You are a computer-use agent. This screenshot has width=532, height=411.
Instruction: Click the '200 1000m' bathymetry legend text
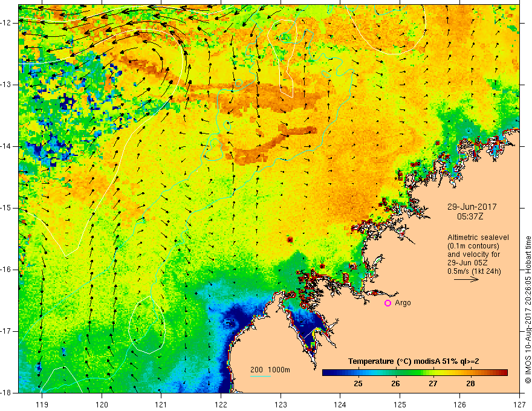click(270, 370)
